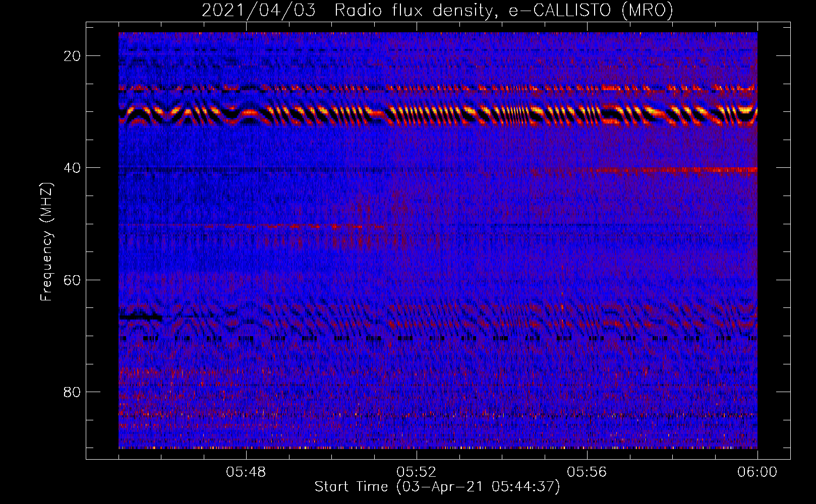Click the 05:56 time tick label
Image resolution: width=816 pixels, height=504 pixels.
587,472
